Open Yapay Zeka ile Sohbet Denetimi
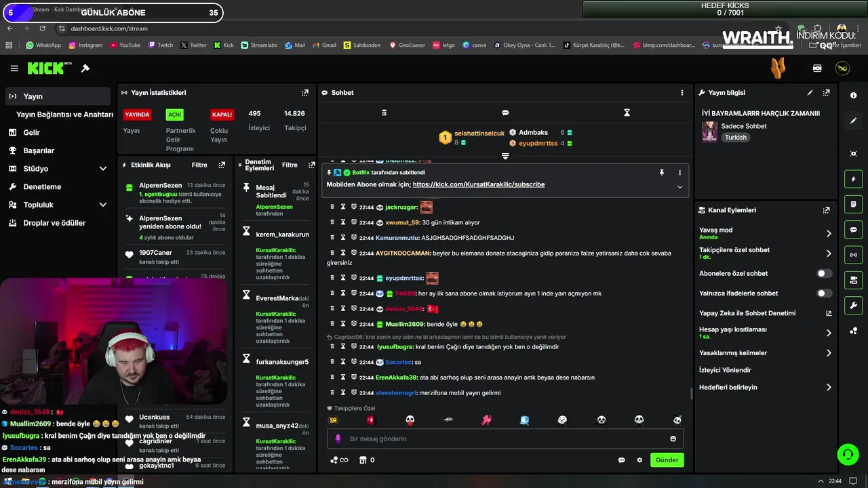Image resolution: width=868 pixels, height=488 pixels. 765,313
